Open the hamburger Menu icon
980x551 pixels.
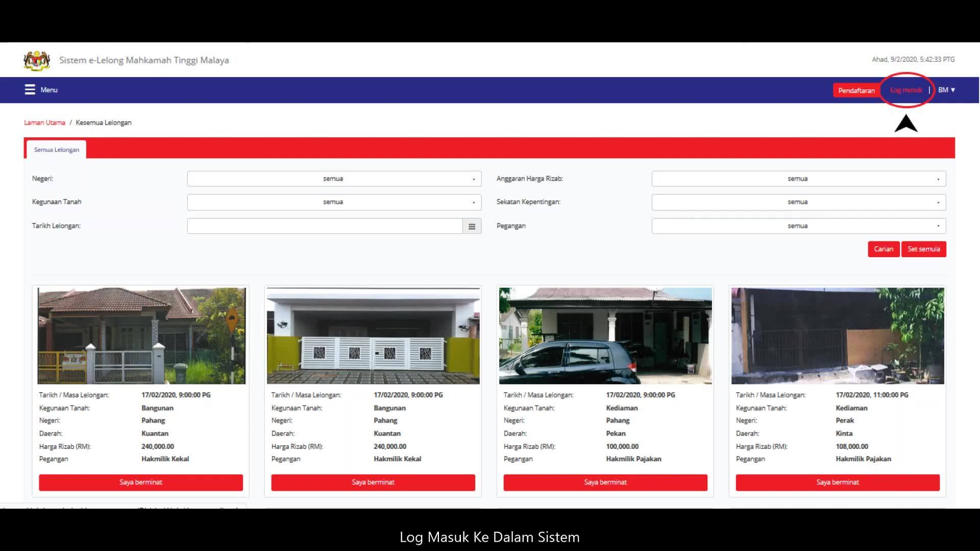point(30,90)
